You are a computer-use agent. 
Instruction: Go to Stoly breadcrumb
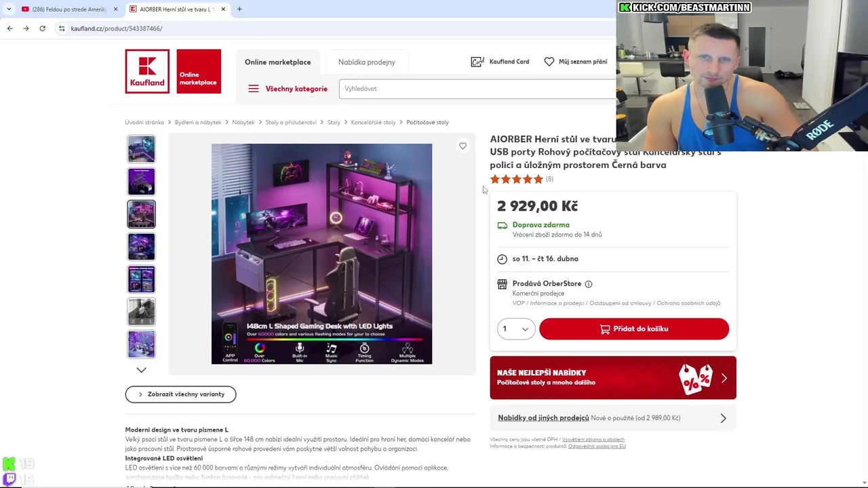tap(334, 123)
